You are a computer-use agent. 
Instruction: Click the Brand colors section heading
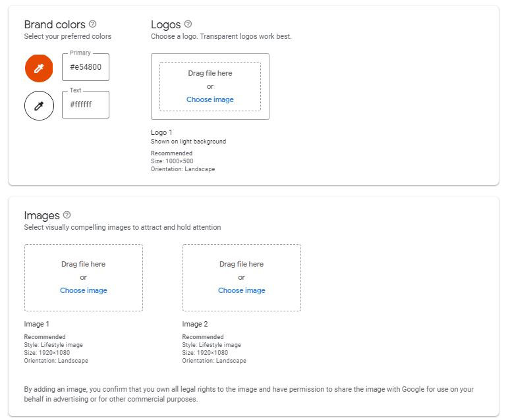point(55,25)
